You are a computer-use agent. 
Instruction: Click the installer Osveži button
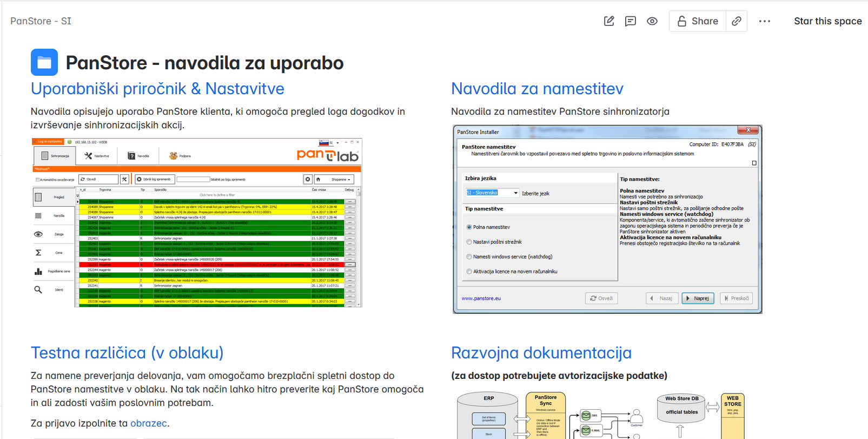tap(601, 298)
